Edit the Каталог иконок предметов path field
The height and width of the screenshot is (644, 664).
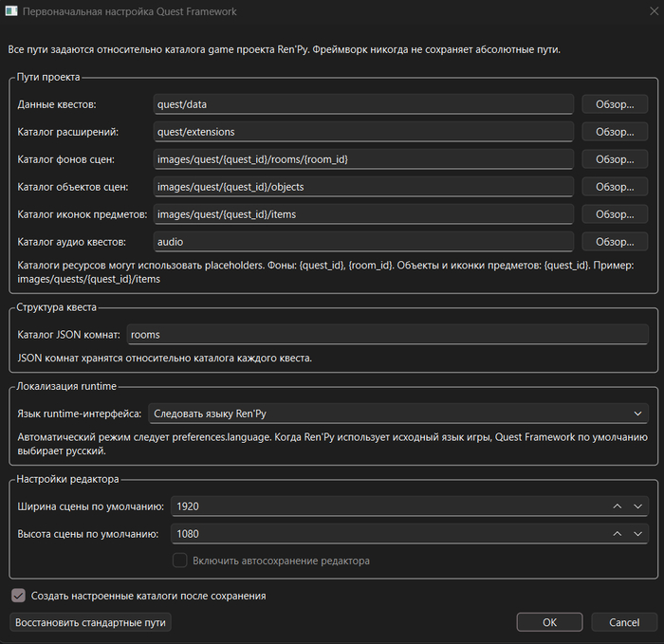click(363, 214)
